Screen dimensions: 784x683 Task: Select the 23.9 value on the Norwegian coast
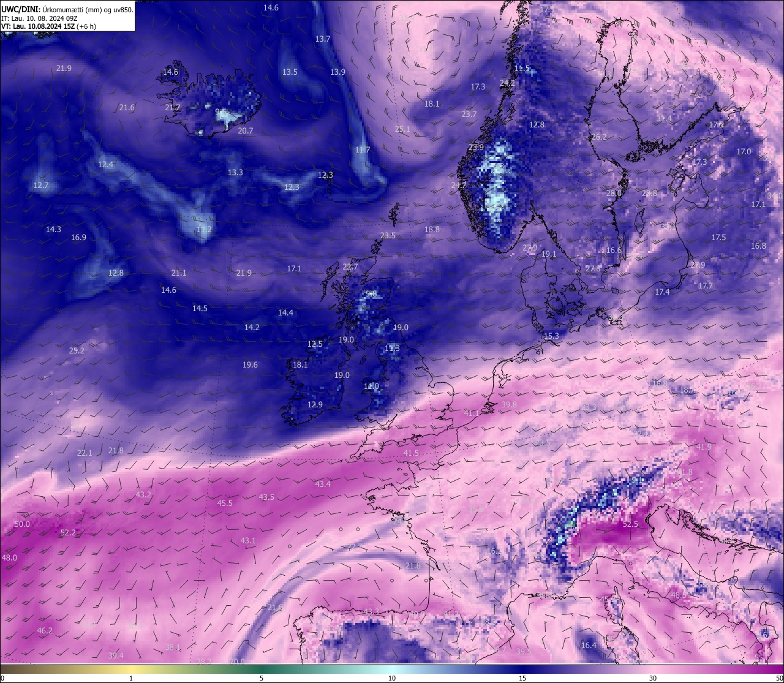click(x=476, y=148)
